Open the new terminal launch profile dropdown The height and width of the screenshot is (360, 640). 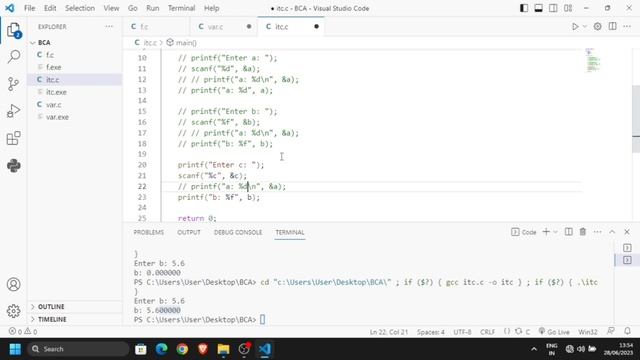click(x=555, y=232)
